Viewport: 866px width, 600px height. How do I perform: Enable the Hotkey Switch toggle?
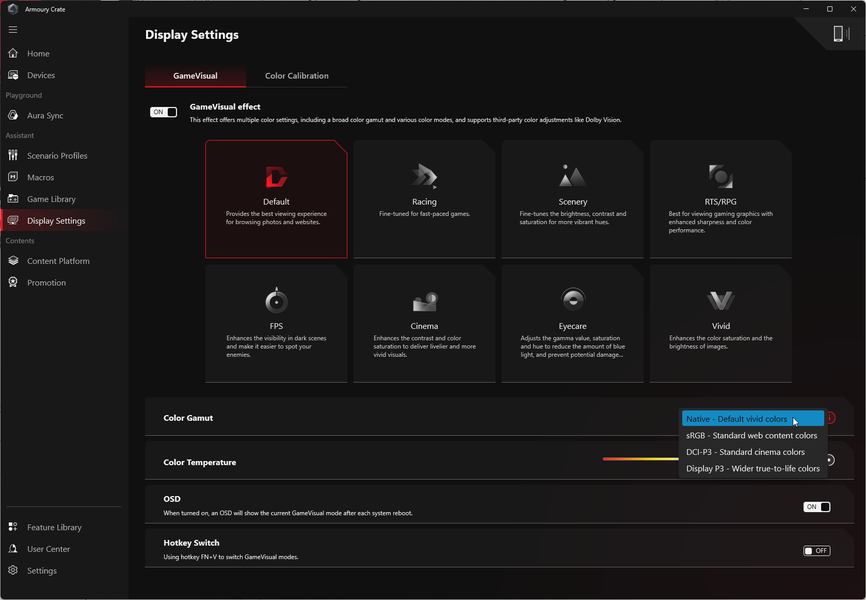(816, 551)
